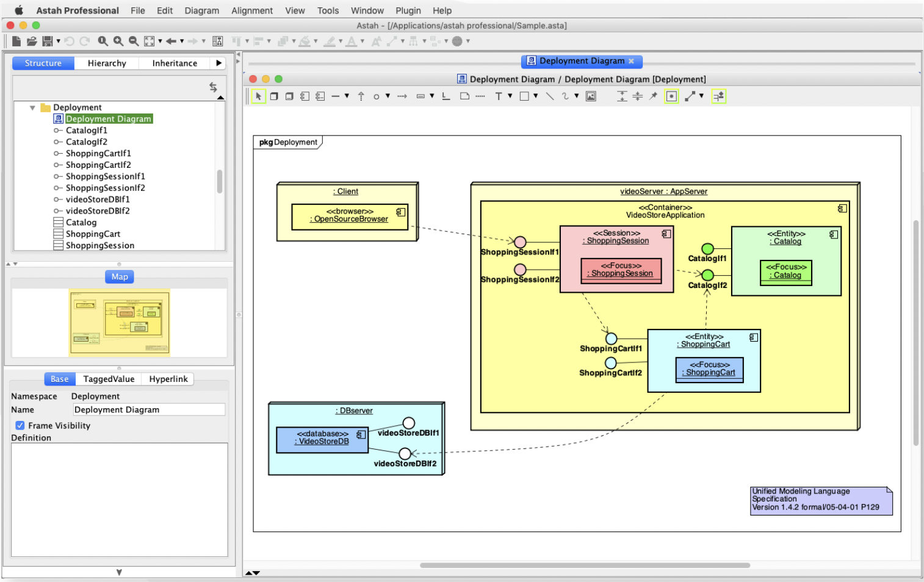Click the Open Project icon in the toolbar
Screen dimensions: 924x582
click(31, 41)
